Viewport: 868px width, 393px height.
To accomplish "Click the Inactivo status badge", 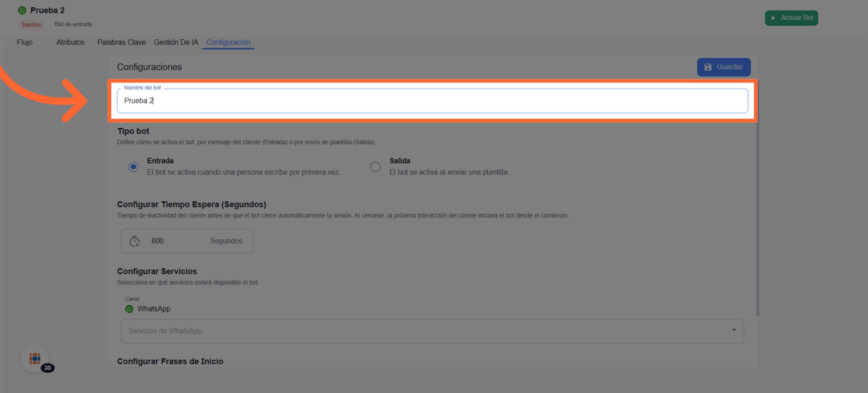I will tap(31, 25).
